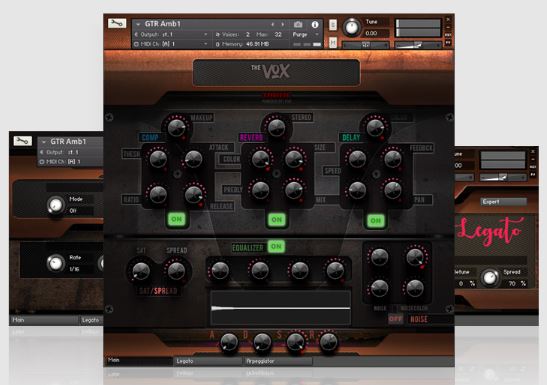Expand the GTR Amb1 instrument dropdown arrow

pos(138,24)
